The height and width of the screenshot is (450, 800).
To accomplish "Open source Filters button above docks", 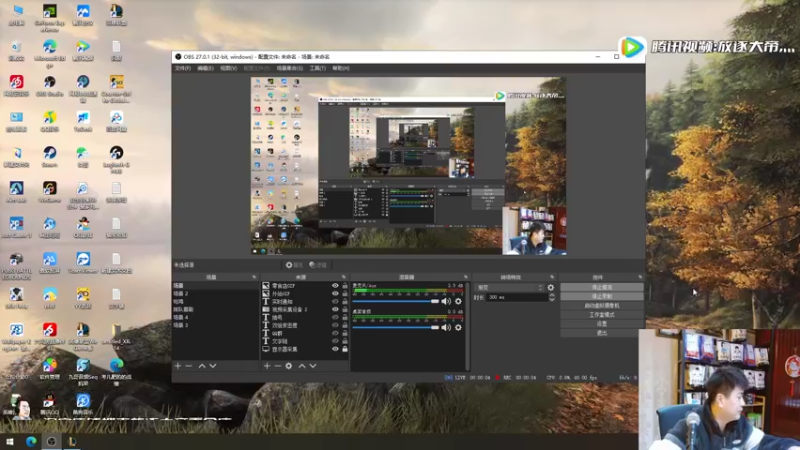I will point(318,265).
